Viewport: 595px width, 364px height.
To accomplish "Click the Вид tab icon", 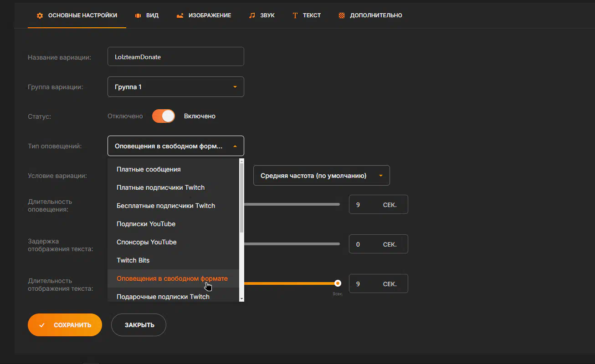I will [x=138, y=15].
